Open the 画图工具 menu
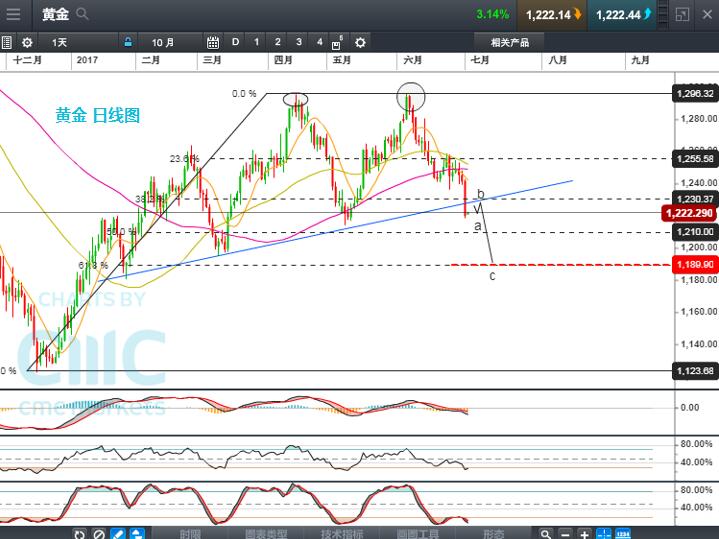The height and width of the screenshot is (539, 719). (420, 534)
